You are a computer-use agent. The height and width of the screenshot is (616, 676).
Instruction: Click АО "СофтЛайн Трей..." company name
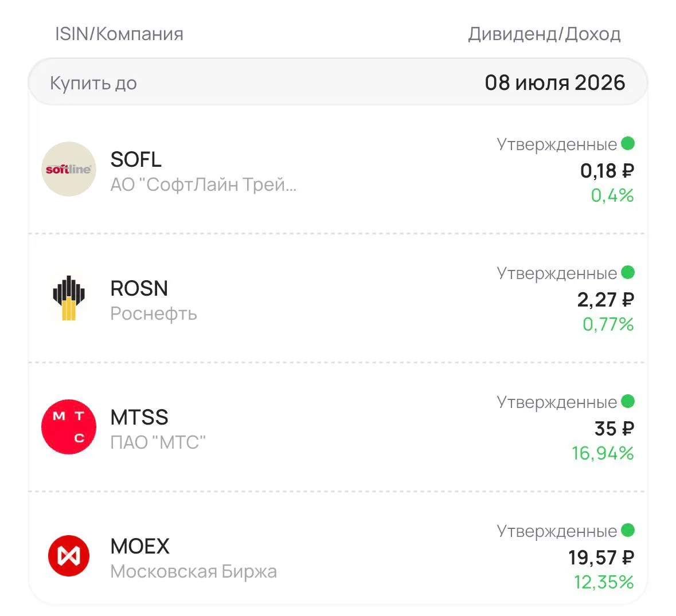[204, 185]
